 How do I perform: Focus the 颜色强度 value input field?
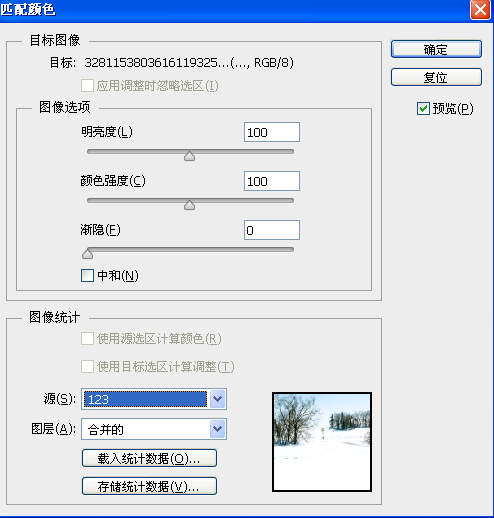[x=272, y=181]
